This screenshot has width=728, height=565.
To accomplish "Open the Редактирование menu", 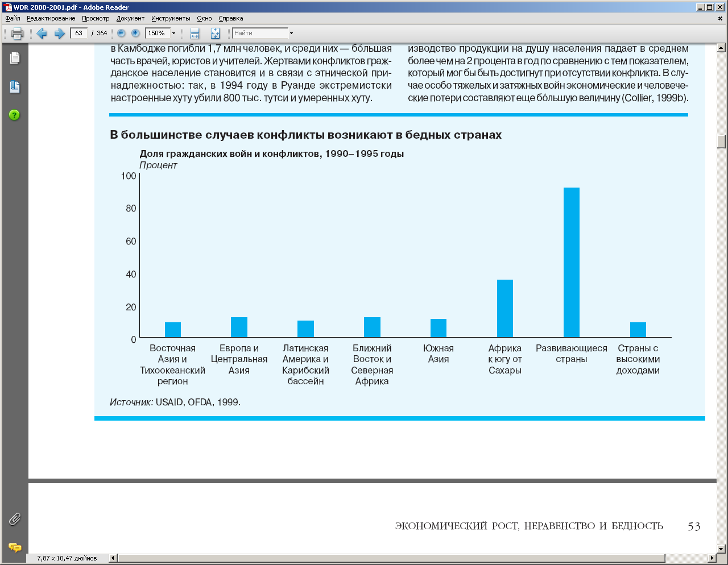I will tap(51, 18).
